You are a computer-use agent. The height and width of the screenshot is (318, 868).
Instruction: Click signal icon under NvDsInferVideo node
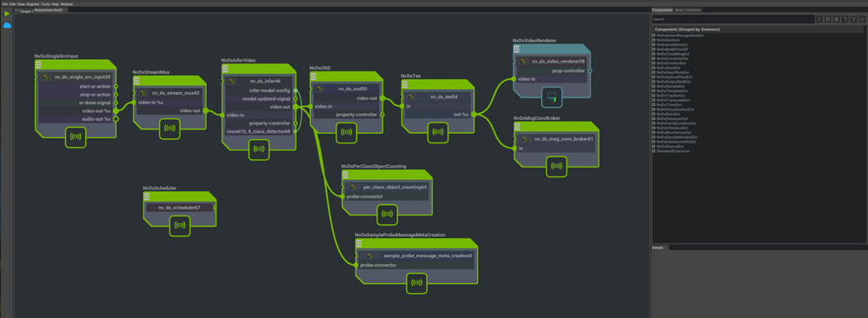259,149
